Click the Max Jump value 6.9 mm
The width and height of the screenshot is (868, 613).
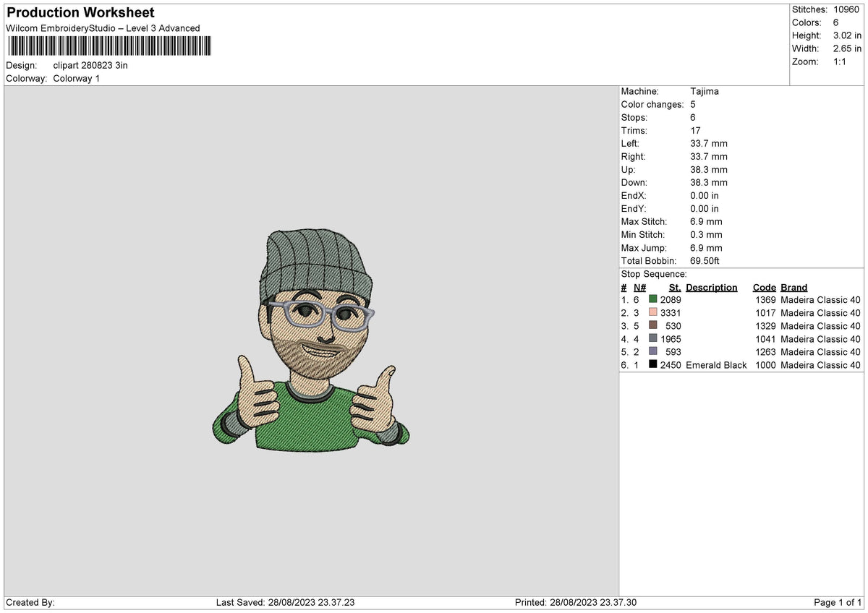coord(706,247)
